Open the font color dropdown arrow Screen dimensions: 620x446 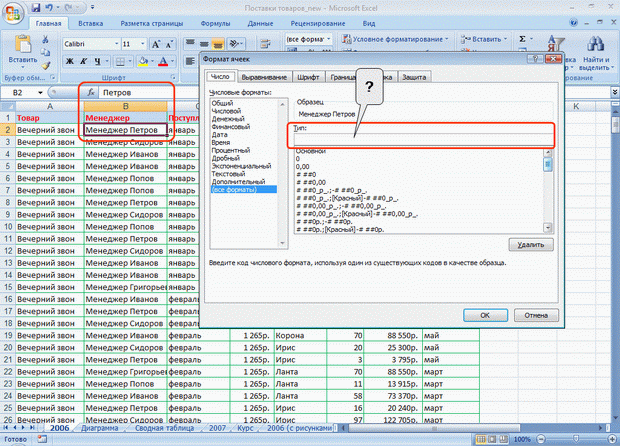point(172,61)
